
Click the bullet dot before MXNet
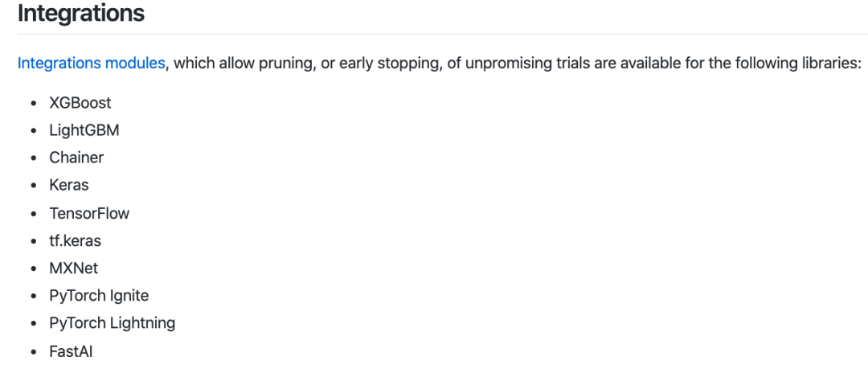tap(33, 268)
